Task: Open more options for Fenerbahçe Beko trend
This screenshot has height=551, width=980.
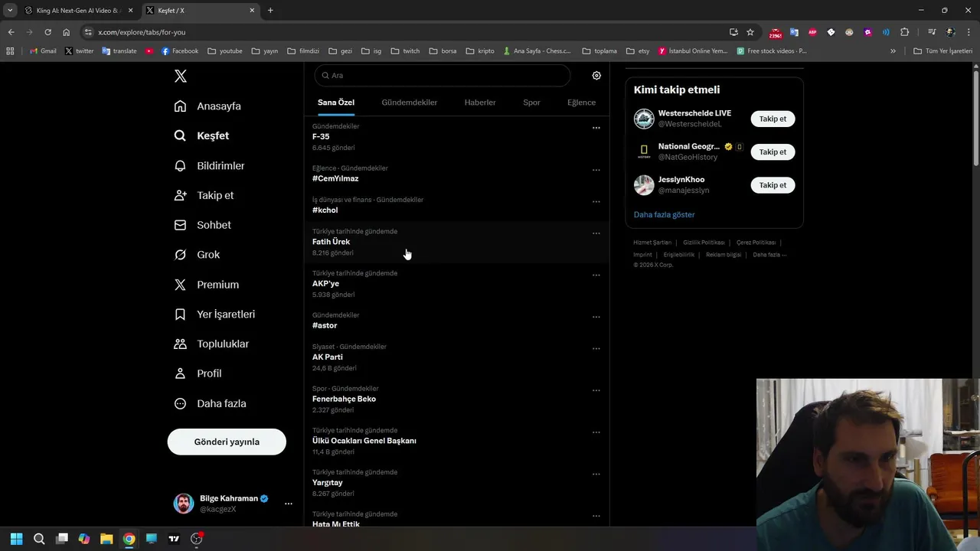Action: click(596, 390)
